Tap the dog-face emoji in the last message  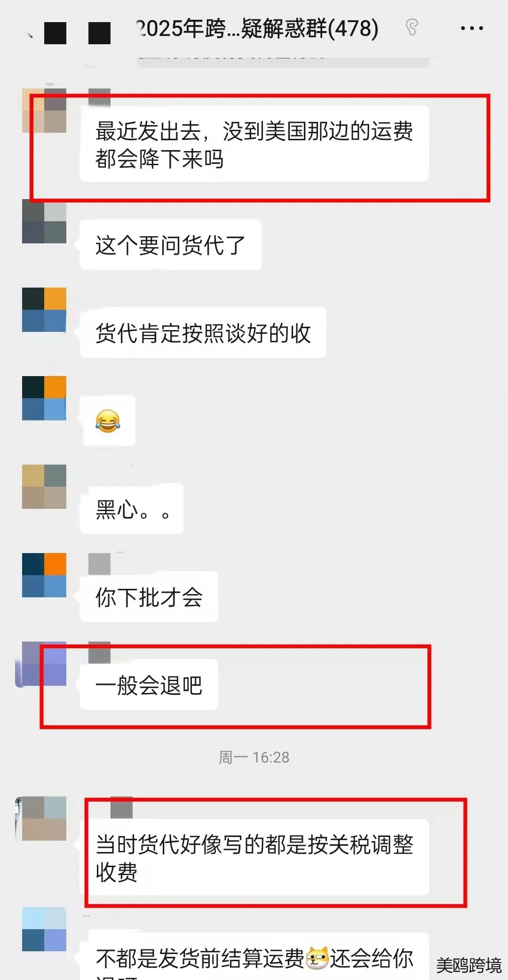(x=317, y=958)
